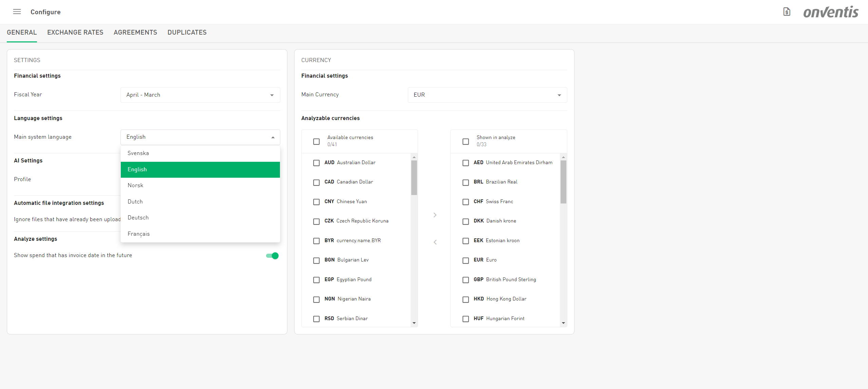Check the AUD Australian Dollar checkbox
This screenshot has width=868, height=389.
tap(316, 163)
